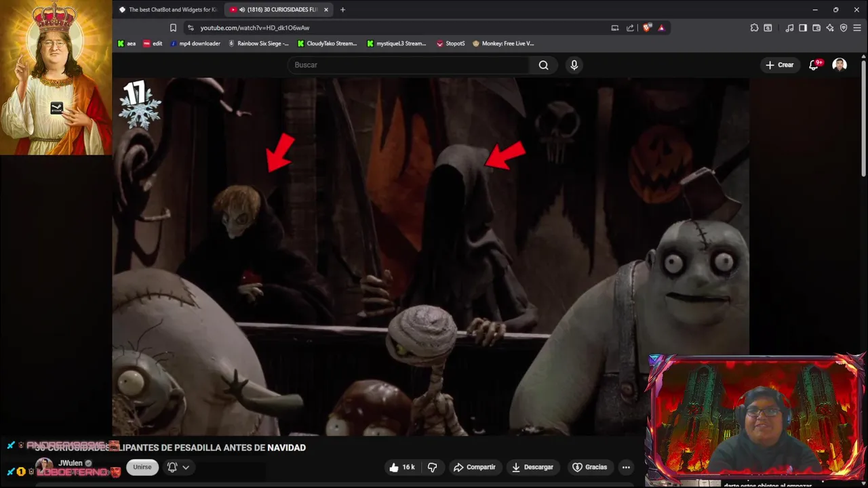
Task: Select the '30 CURIOSIDADES' YouTube tab
Action: pyautogui.click(x=278, y=9)
